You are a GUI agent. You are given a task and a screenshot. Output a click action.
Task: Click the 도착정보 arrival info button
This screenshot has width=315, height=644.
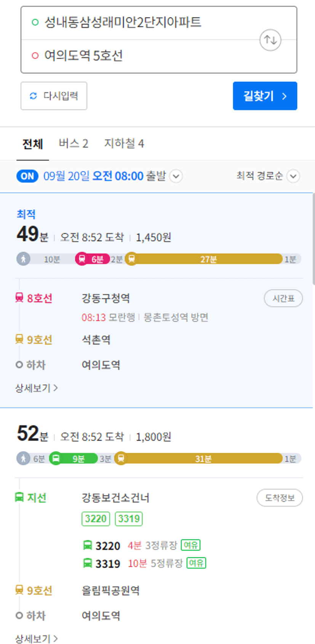pyautogui.click(x=279, y=498)
